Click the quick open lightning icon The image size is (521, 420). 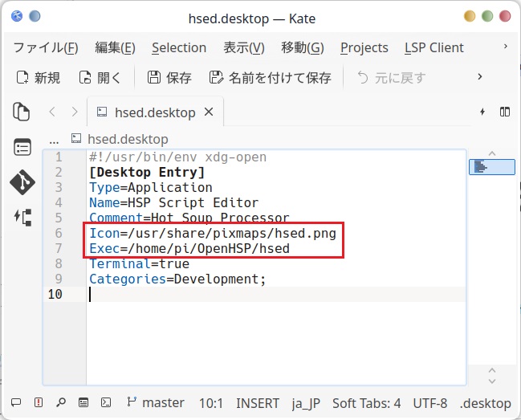point(482,112)
